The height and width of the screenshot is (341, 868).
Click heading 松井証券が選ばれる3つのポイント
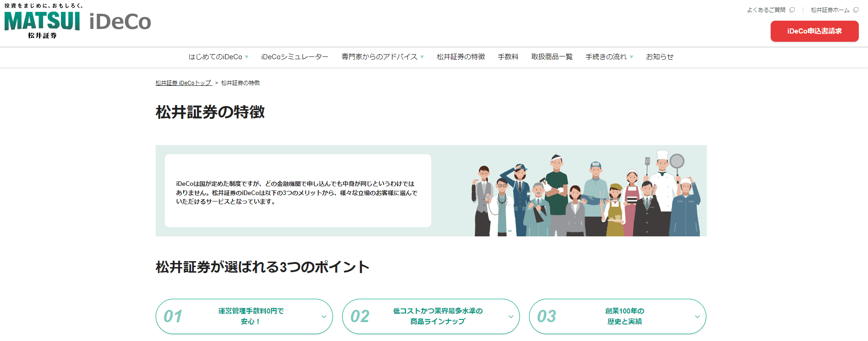click(263, 267)
